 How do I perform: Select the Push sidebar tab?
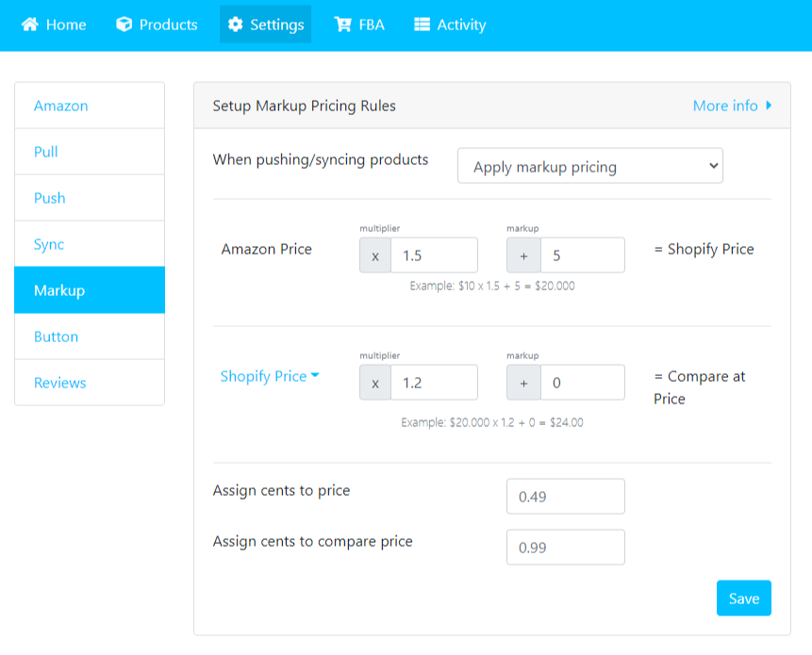click(x=90, y=198)
